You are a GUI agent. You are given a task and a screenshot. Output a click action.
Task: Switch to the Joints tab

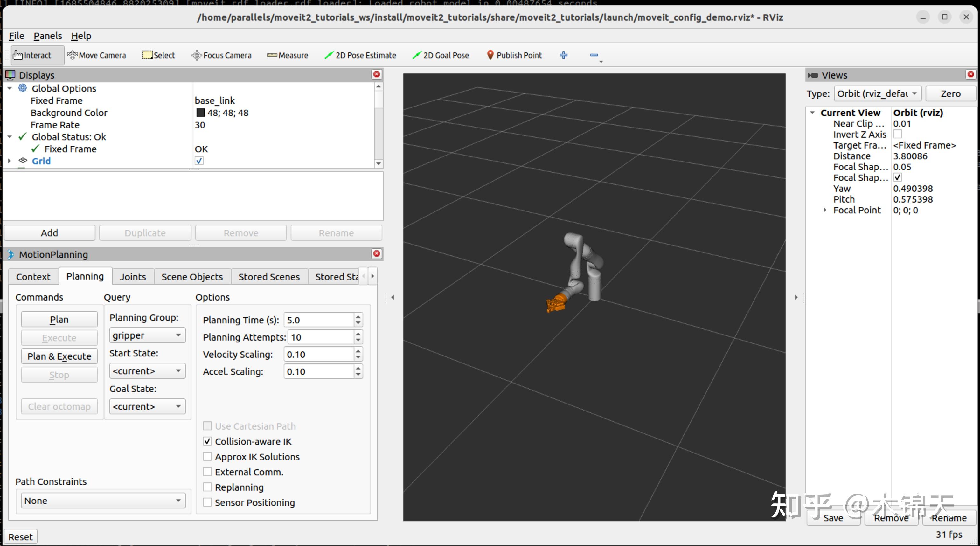point(133,276)
